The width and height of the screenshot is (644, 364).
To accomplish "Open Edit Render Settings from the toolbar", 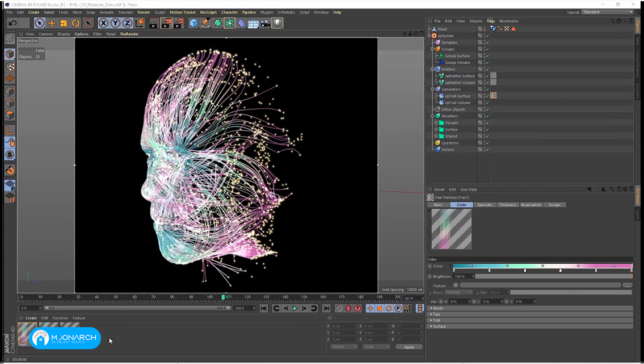I will (x=179, y=23).
